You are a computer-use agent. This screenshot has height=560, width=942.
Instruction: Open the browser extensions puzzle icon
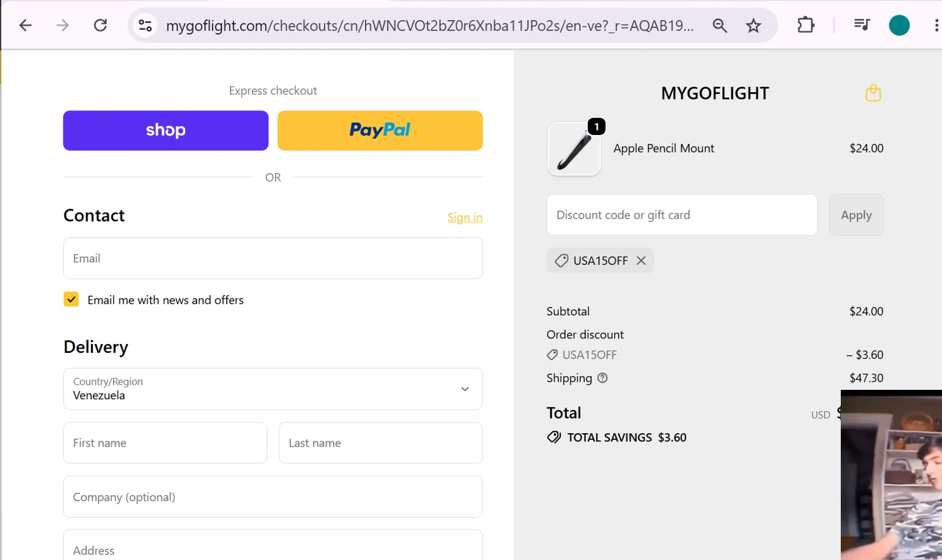click(806, 25)
